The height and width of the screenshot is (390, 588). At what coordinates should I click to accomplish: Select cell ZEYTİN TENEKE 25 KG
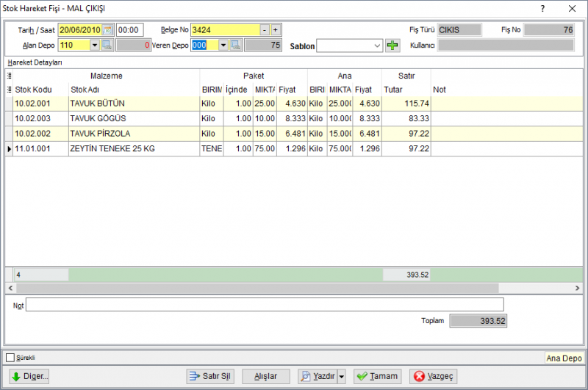(x=135, y=149)
